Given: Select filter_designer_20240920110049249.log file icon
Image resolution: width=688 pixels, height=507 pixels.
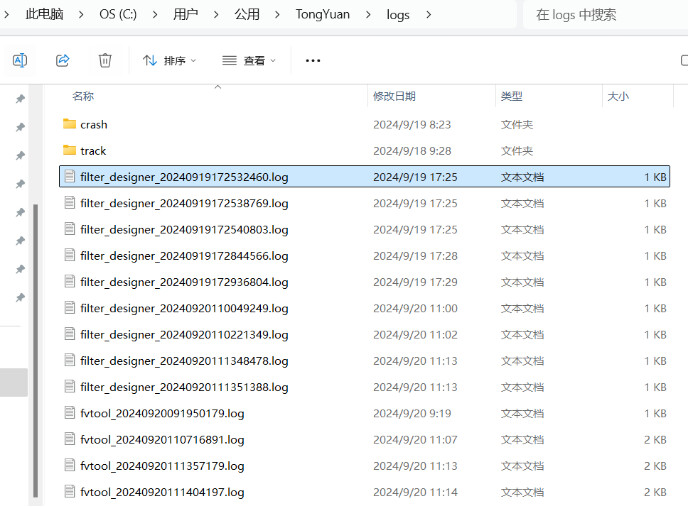Looking at the screenshot, I should 69,308.
